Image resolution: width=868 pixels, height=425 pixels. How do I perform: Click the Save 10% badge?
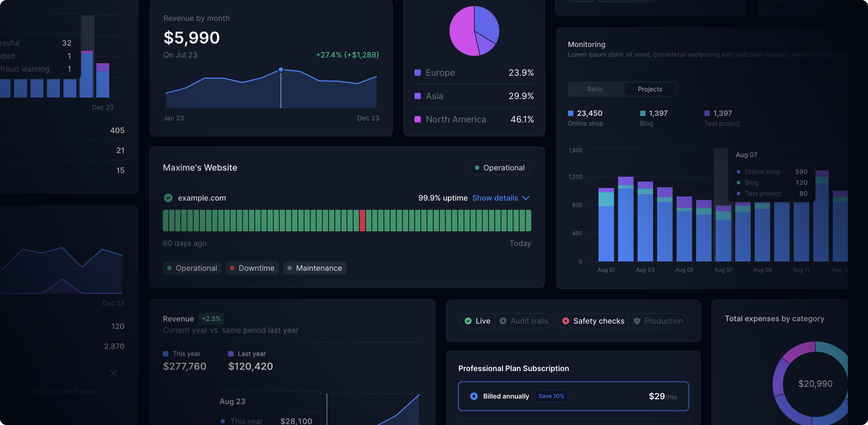(551, 396)
